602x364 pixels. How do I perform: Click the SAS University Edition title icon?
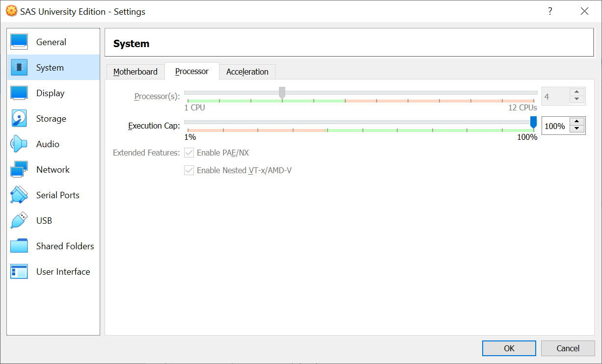pos(11,11)
